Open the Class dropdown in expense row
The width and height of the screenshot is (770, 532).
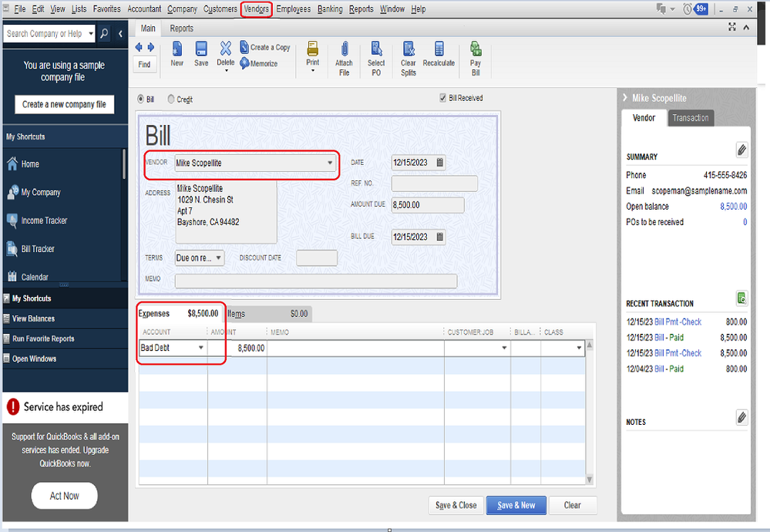[x=579, y=348]
